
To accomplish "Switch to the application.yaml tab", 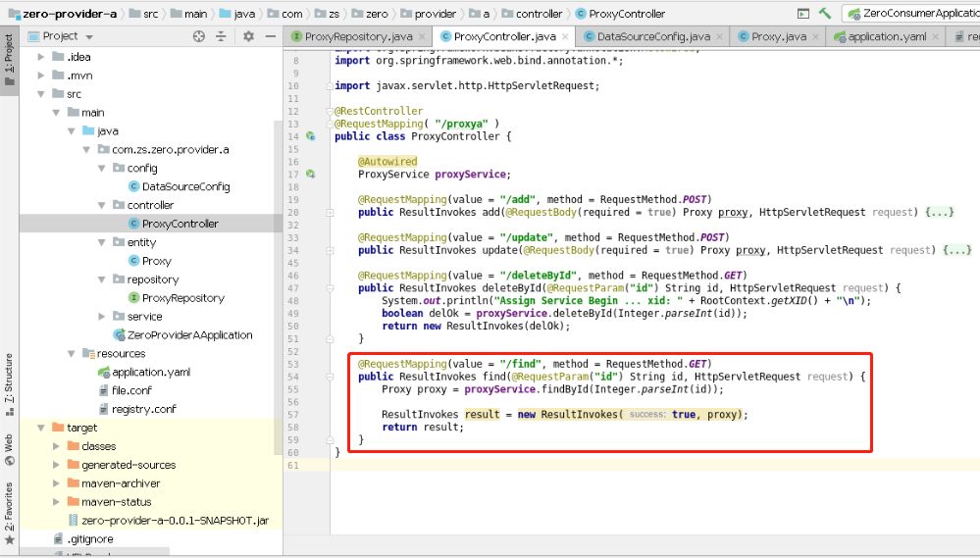I will coord(887,36).
